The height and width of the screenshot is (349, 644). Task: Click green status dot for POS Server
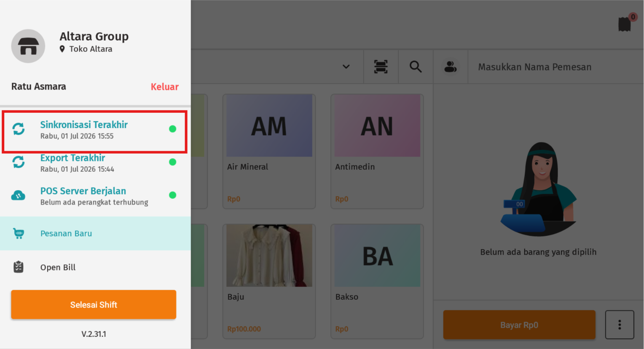click(x=172, y=195)
